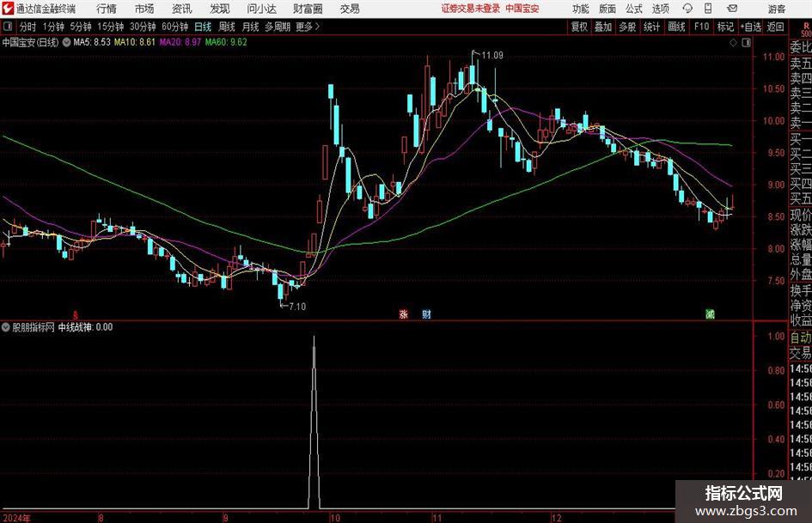Open the F10 company info button
This screenshot has height=523, width=812.
tap(701, 27)
